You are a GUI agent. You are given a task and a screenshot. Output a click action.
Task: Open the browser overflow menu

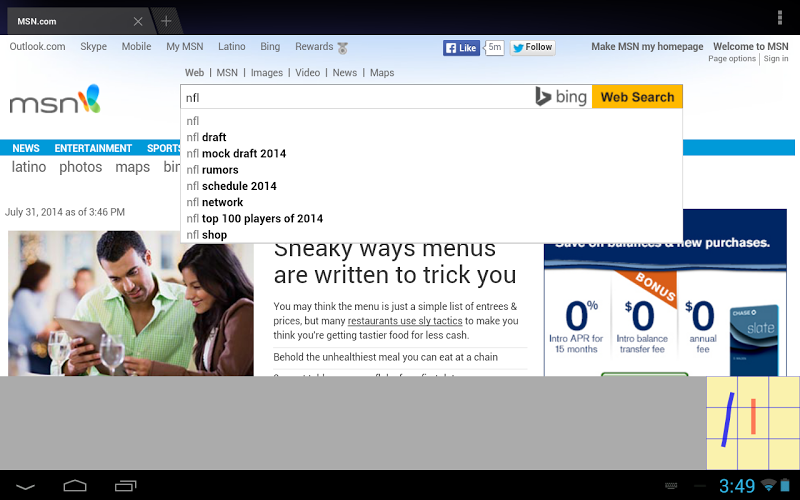pos(780,17)
